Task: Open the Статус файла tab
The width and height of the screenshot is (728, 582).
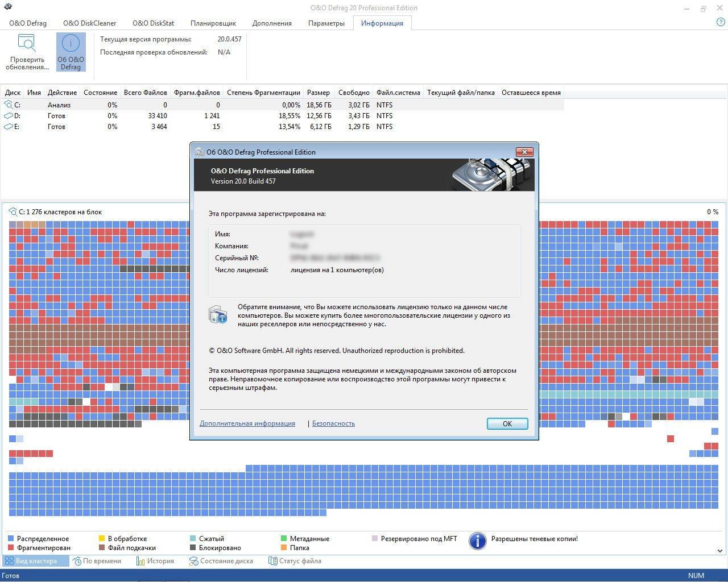Action: (x=295, y=561)
